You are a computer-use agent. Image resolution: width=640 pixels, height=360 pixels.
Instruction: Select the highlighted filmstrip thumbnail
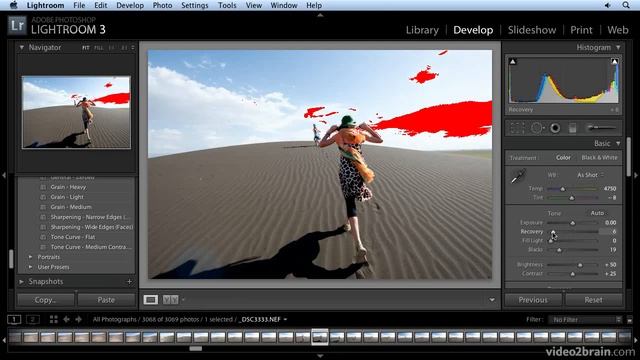[x=320, y=337]
